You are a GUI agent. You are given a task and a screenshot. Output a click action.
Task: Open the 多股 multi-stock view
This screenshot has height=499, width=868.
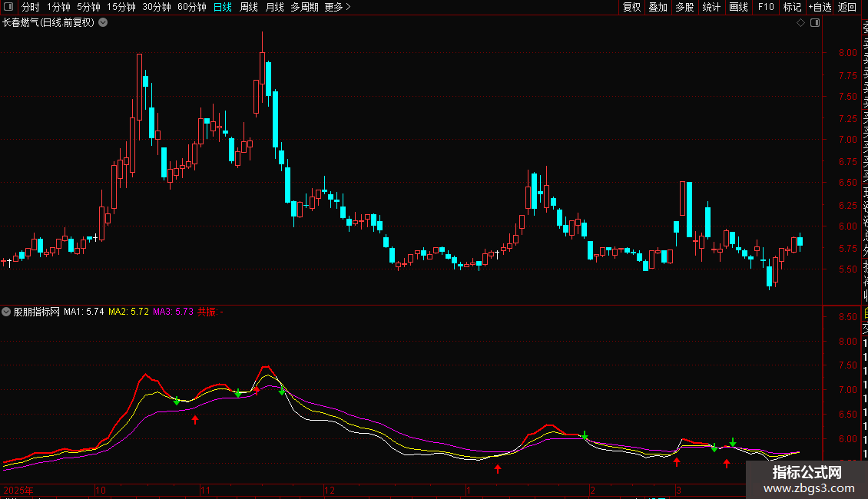click(x=684, y=7)
